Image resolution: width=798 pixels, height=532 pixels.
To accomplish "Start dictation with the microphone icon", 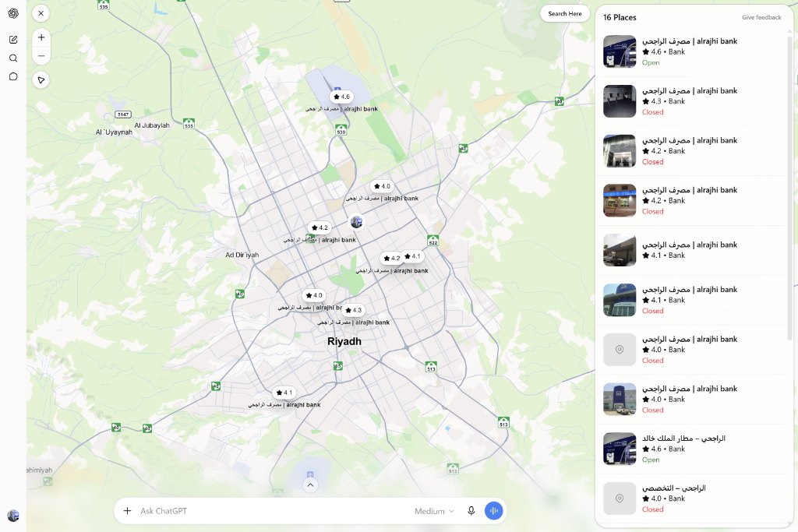I will tap(471, 511).
